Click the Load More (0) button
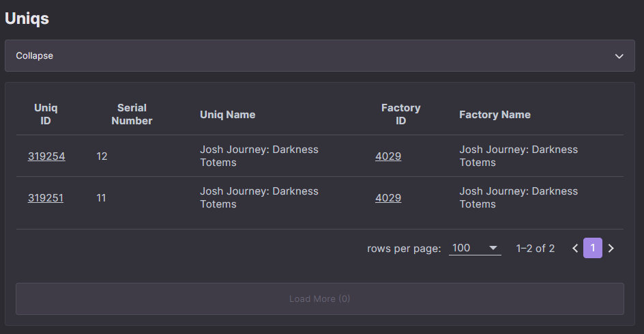This screenshot has width=644, height=334. 319,298
